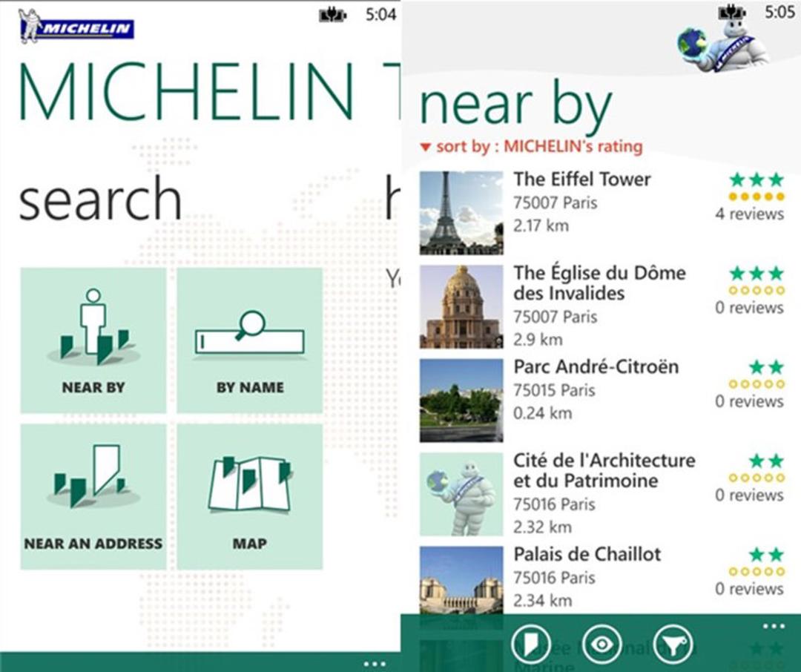Open Parc André-Citroën 0 reviews link
The width and height of the screenshot is (801, 672).
749,401
